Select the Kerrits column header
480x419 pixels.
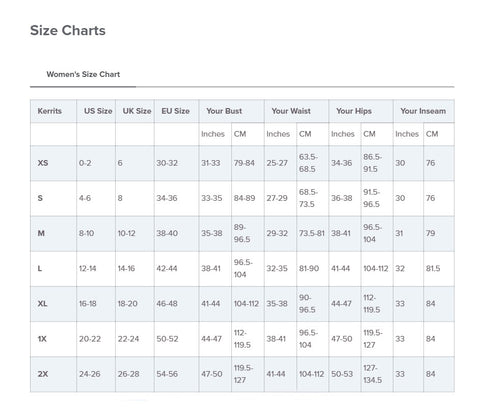53,111
